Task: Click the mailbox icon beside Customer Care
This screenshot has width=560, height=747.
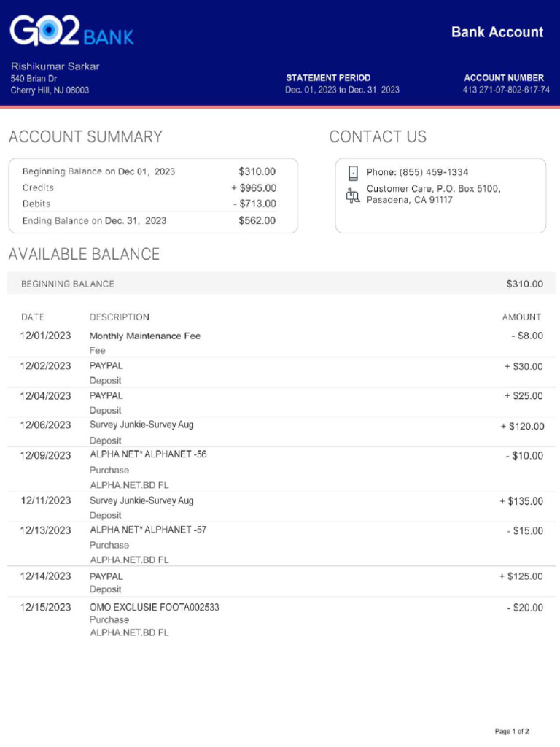Action: (354, 195)
